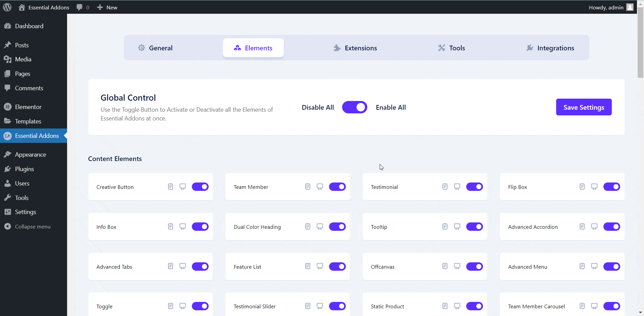Turn off the Advanced Tabs element
Image resolution: width=644 pixels, height=316 pixels.
[x=200, y=267]
